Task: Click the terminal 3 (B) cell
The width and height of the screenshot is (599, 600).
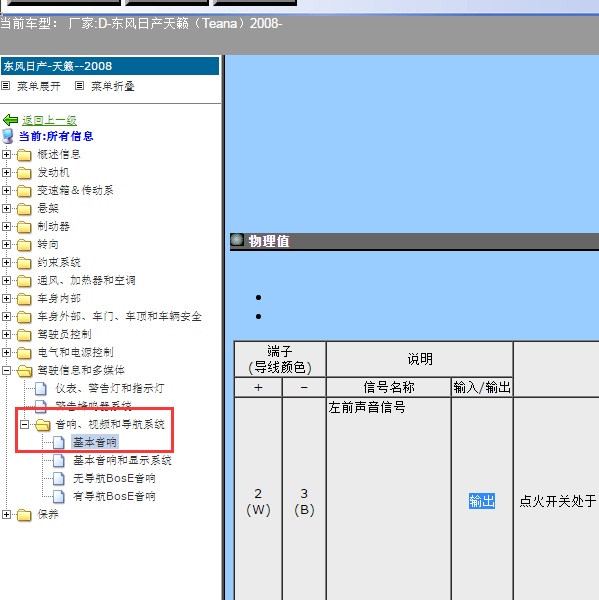Action: (304, 499)
